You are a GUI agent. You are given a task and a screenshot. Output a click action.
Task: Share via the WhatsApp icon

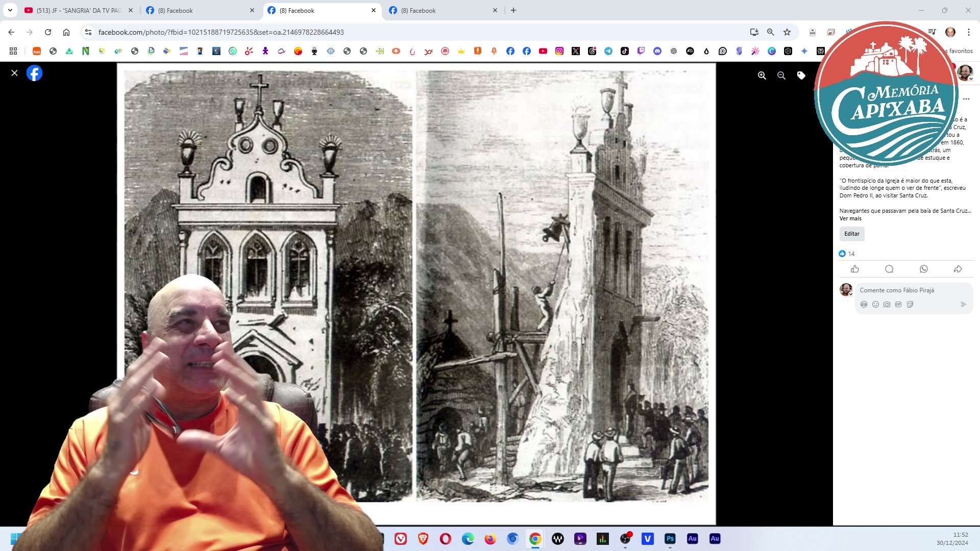(924, 269)
